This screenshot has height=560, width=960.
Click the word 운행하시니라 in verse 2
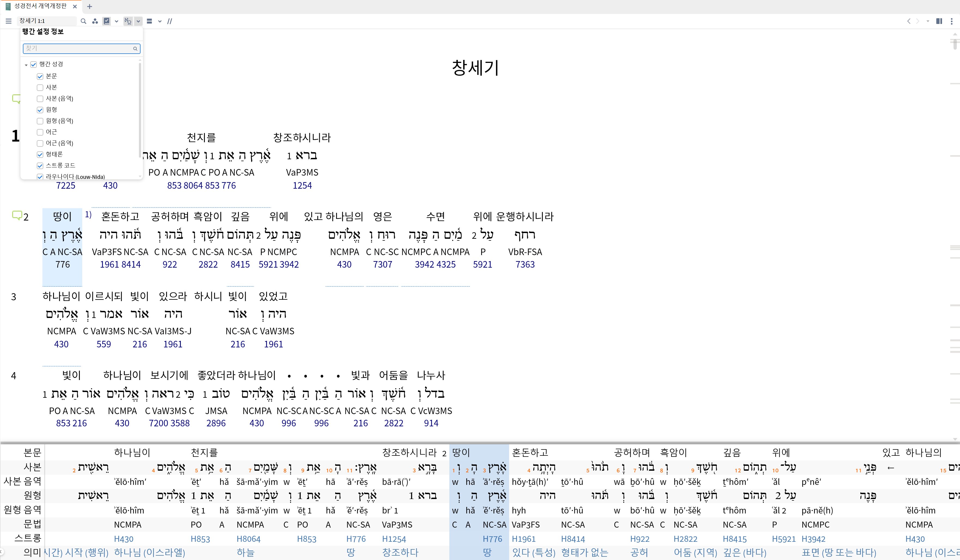tap(525, 216)
